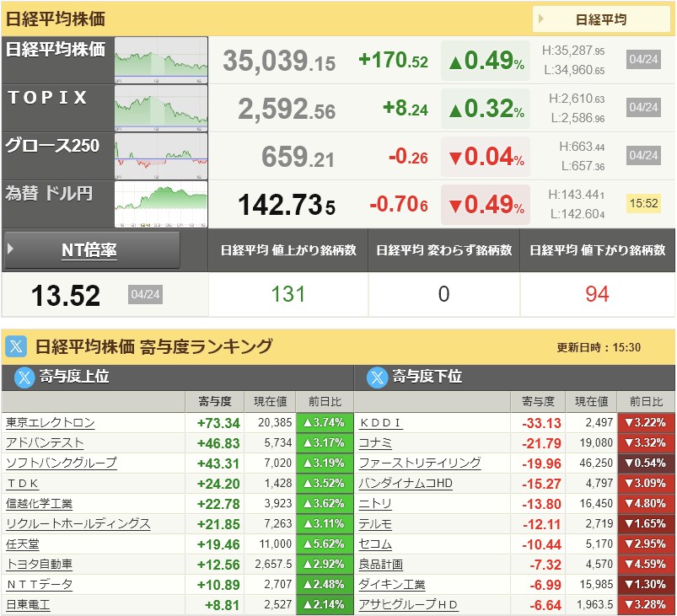
Task: Click the 04/24 badge next to 13.52
Action: coord(146,294)
